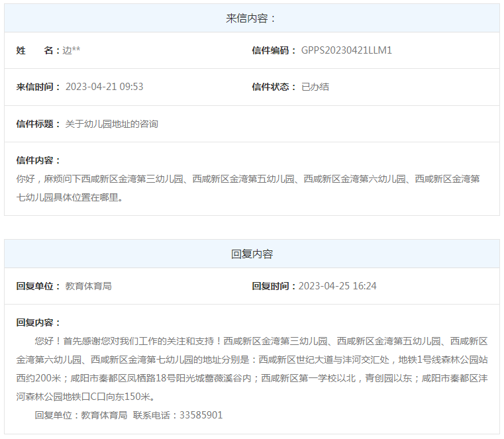Click the 信件编码 label
The width and height of the screenshot is (504, 439).
[x=274, y=50]
